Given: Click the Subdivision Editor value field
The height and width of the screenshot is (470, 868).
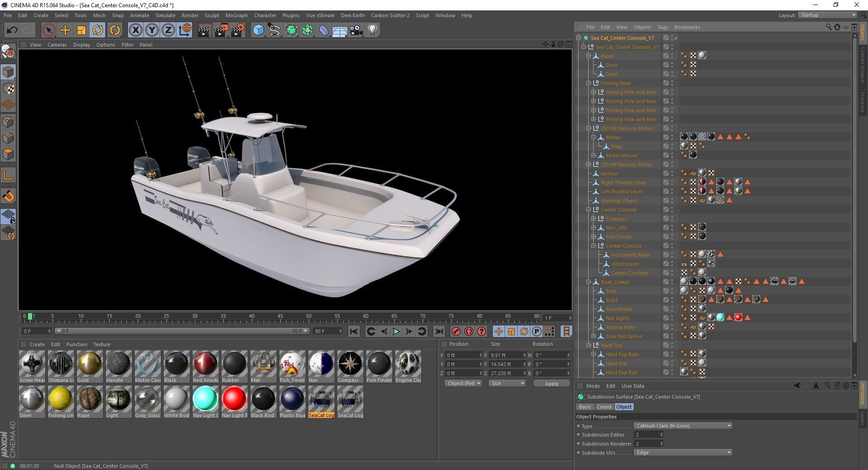Looking at the screenshot, I should 648,435.
